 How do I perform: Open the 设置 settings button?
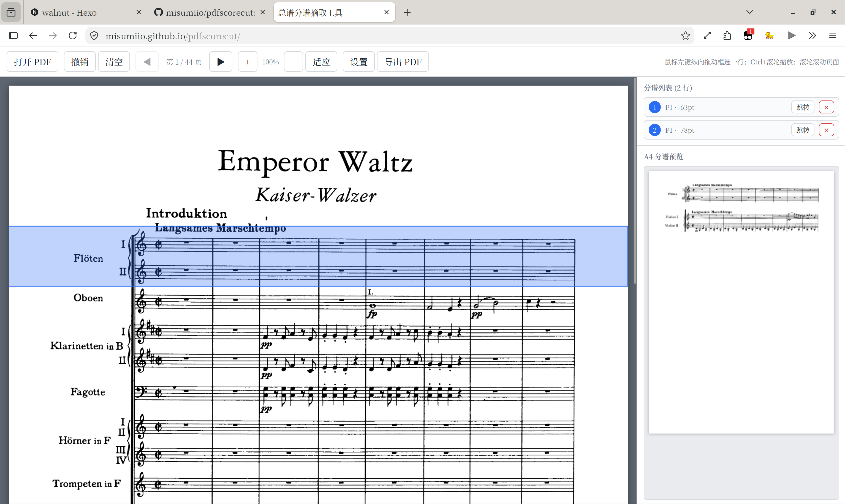coord(359,62)
